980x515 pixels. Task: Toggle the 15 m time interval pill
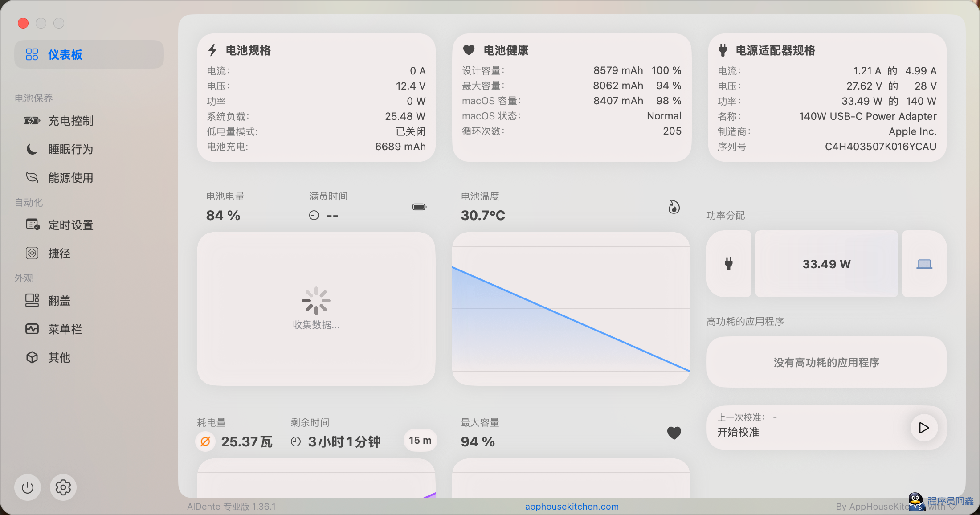pos(420,441)
